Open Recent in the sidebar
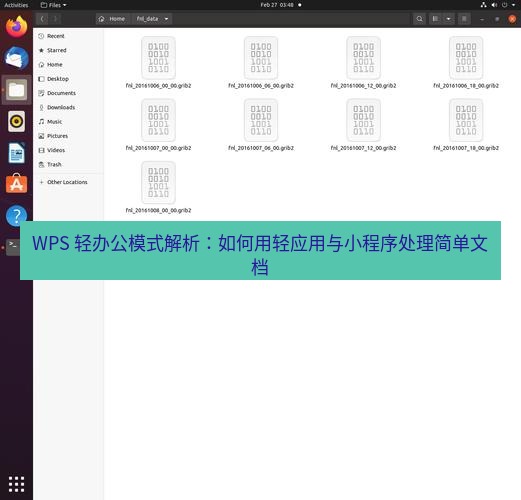Image resolution: width=521 pixels, height=500 pixels. [x=68, y=36]
